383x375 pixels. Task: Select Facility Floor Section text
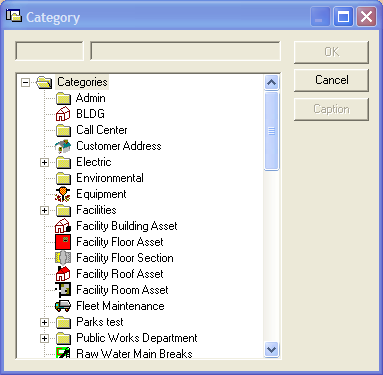point(125,258)
